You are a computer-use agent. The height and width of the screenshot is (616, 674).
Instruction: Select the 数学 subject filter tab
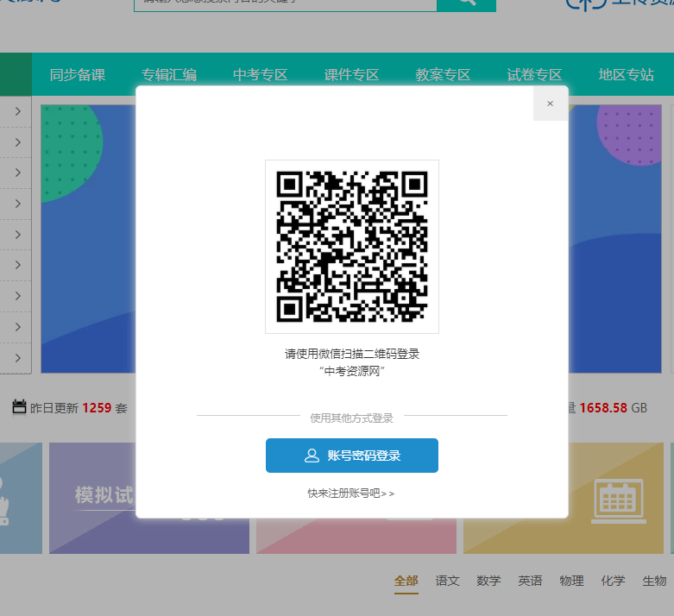pos(488,581)
